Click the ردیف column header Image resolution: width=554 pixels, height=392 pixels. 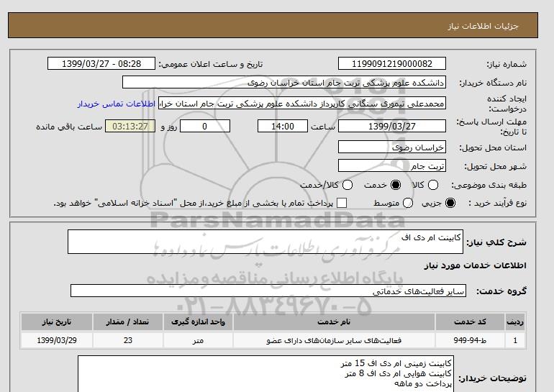coord(515,322)
